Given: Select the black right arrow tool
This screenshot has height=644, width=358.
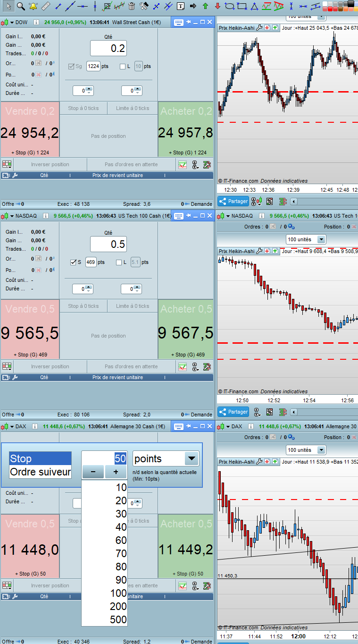Looking at the screenshot, I should [x=193, y=6].
